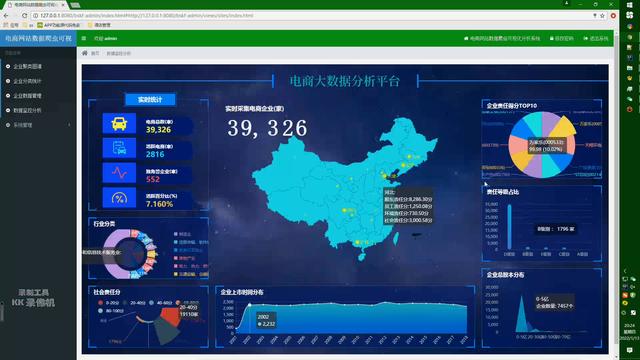Click the browser reload icon

click(x=24, y=16)
